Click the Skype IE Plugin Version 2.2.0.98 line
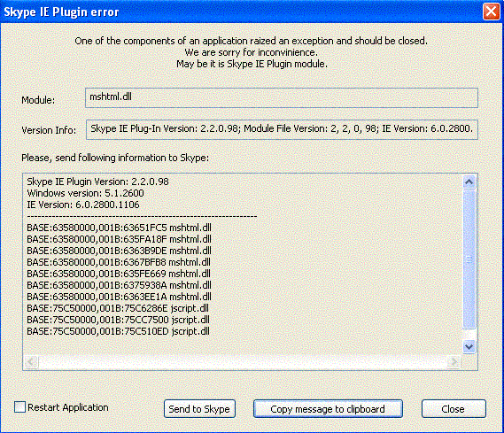Screen dimensions: 504x433 (97, 182)
